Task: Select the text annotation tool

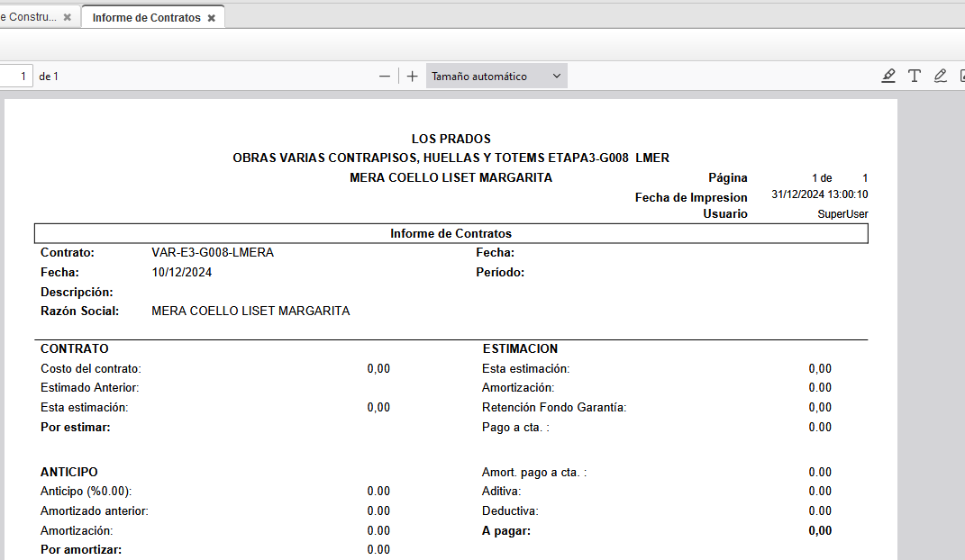Action: pyautogui.click(x=915, y=77)
